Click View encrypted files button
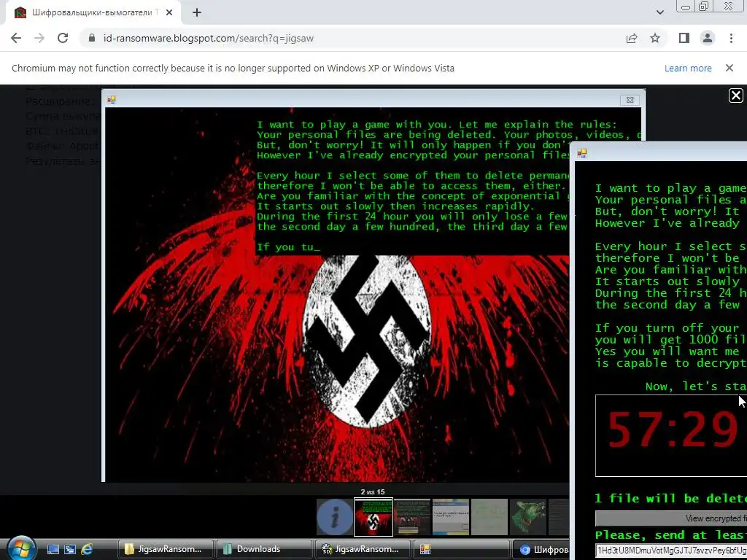Screen dimensions: 747x560 pos(671,518)
